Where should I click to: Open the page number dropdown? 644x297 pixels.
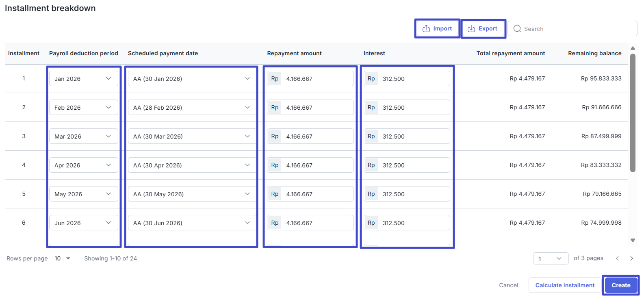pyautogui.click(x=550, y=258)
